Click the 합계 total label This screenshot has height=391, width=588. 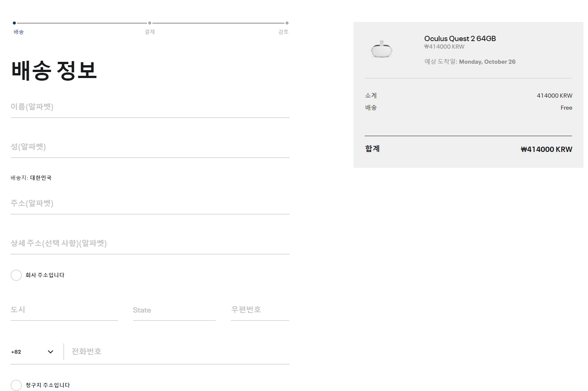click(373, 149)
